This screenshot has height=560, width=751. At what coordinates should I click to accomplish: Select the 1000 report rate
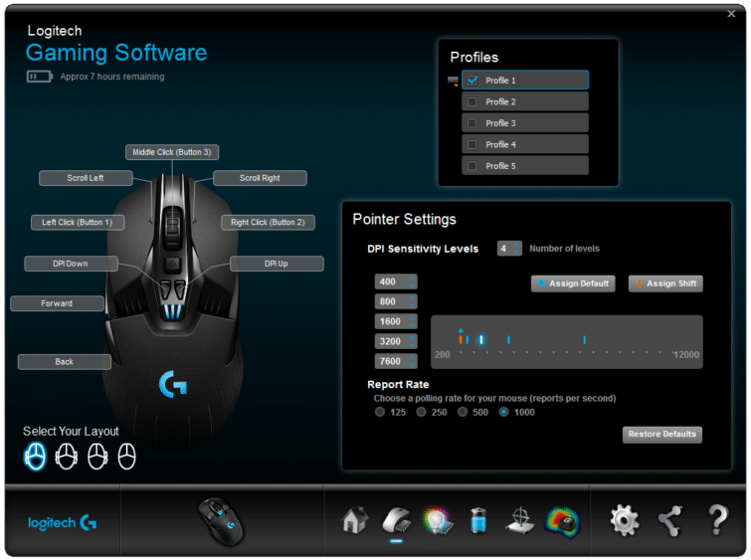[504, 412]
